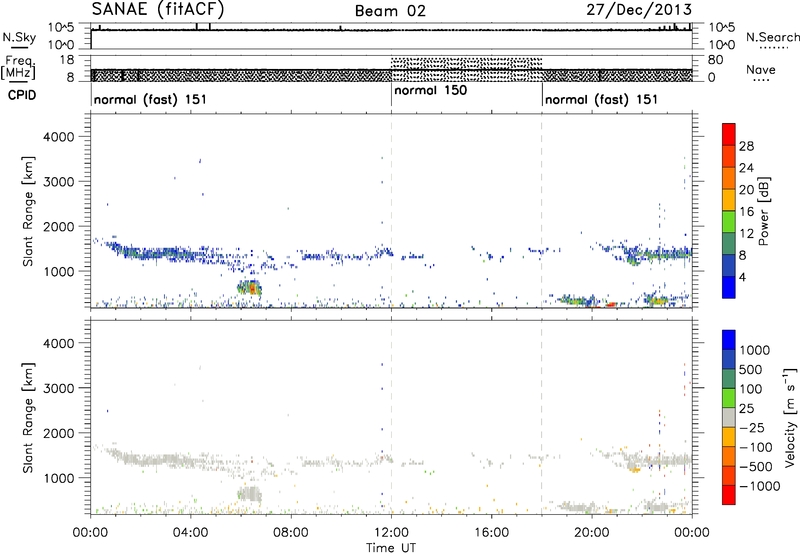Viewport: 800px width, 554px height.
Task: Click the red bottom Velocity colorbar segment
Action: 729,495
